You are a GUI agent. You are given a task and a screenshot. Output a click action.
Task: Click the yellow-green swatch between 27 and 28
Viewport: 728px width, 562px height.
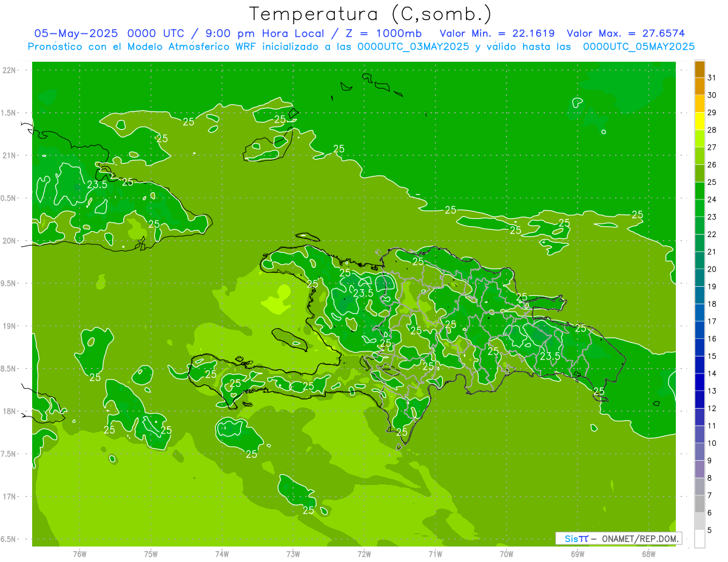point(699,139)
